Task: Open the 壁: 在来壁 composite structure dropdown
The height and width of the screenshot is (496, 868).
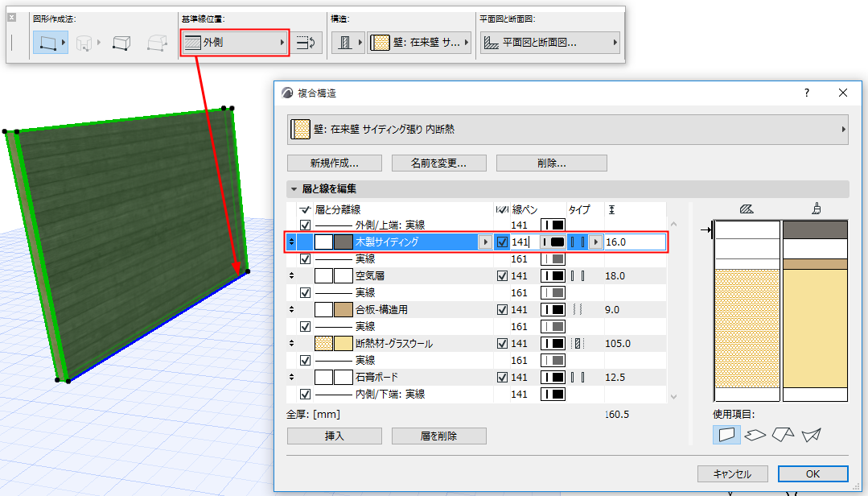Action: (419, 43)
